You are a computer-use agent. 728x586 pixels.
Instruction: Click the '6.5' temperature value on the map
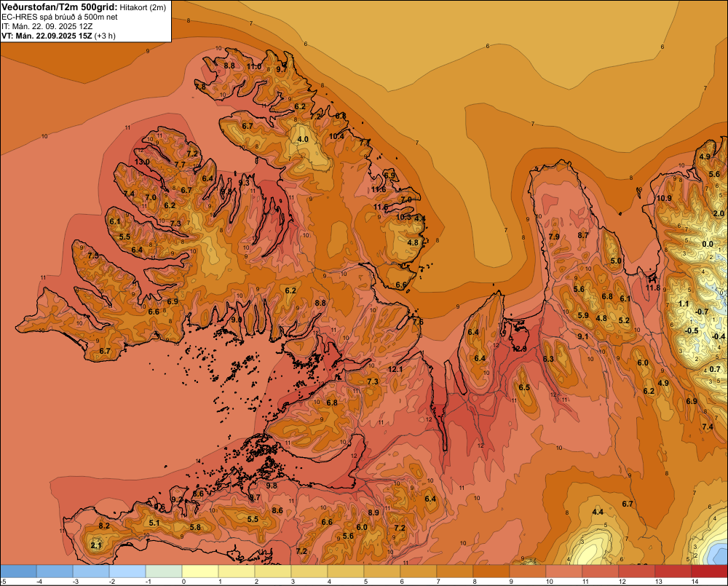[x=524, y=388]
